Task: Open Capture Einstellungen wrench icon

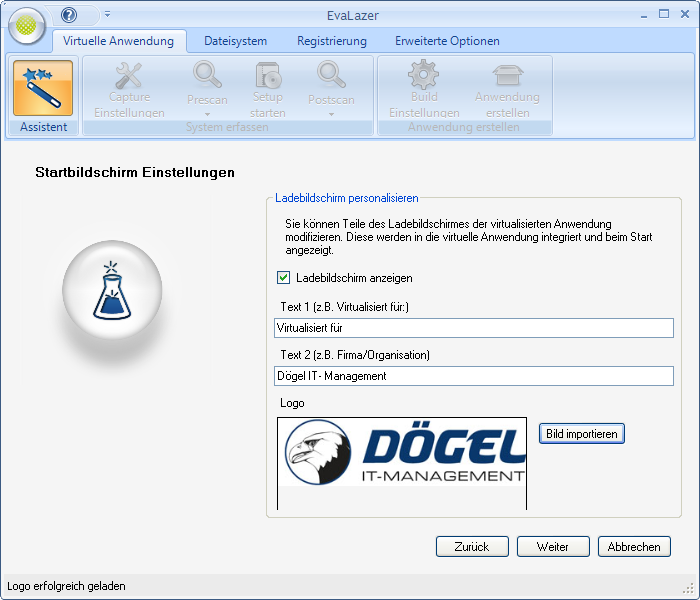Action: [129, 76]
